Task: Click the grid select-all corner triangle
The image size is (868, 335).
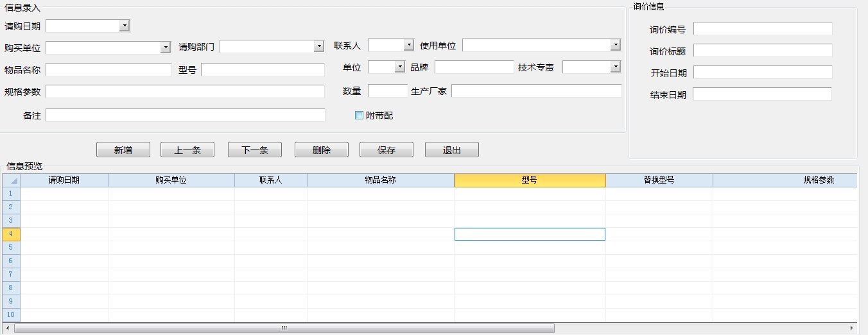Action: tap(11, 180)
